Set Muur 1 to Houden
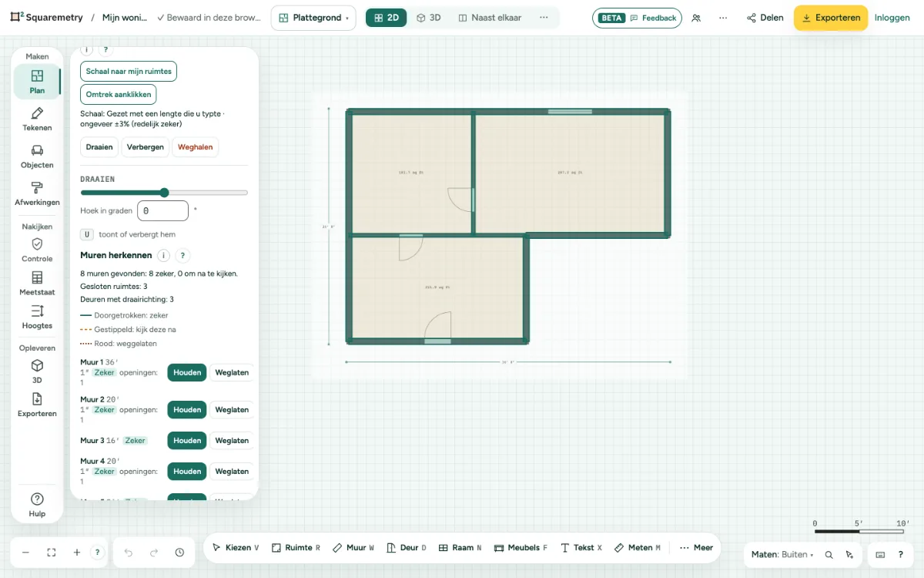The height and width of the screenshot is (578, 924). 187,373
